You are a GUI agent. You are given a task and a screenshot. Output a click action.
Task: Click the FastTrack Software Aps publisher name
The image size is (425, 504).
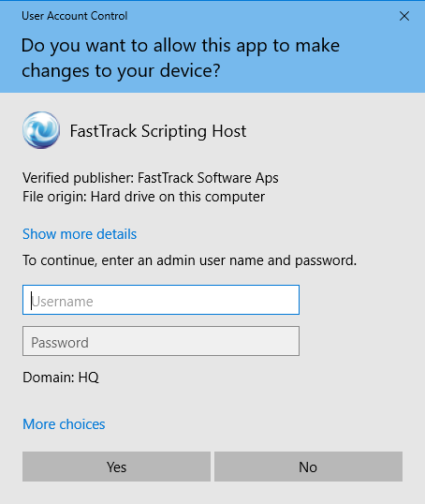(x=208, y=178)
